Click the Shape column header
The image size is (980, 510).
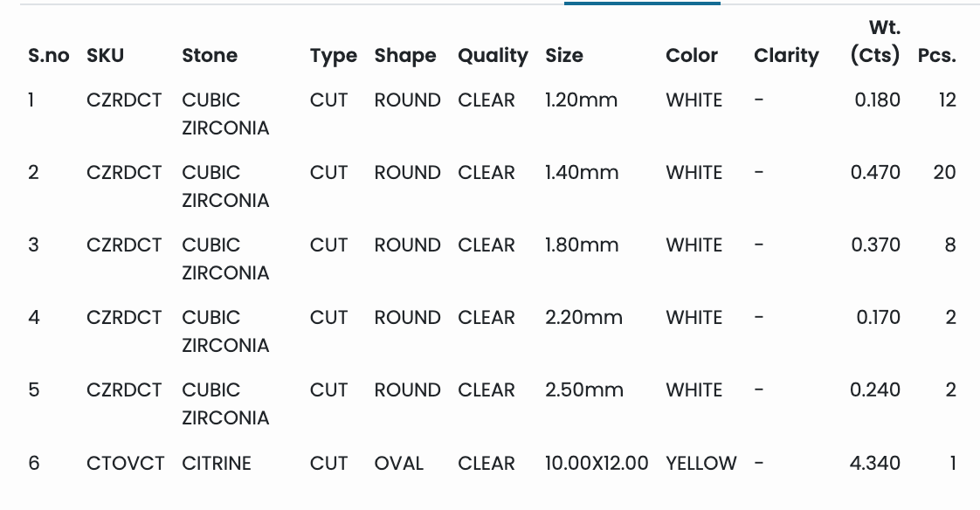[405, 56]
